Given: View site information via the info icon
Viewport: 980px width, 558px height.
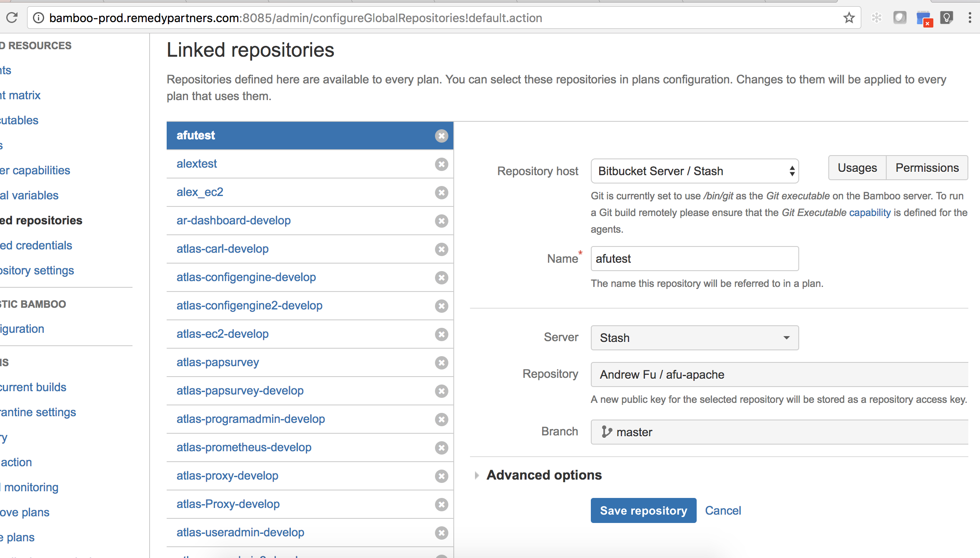Looking at the screenshot, I should (x=38, y=18).
